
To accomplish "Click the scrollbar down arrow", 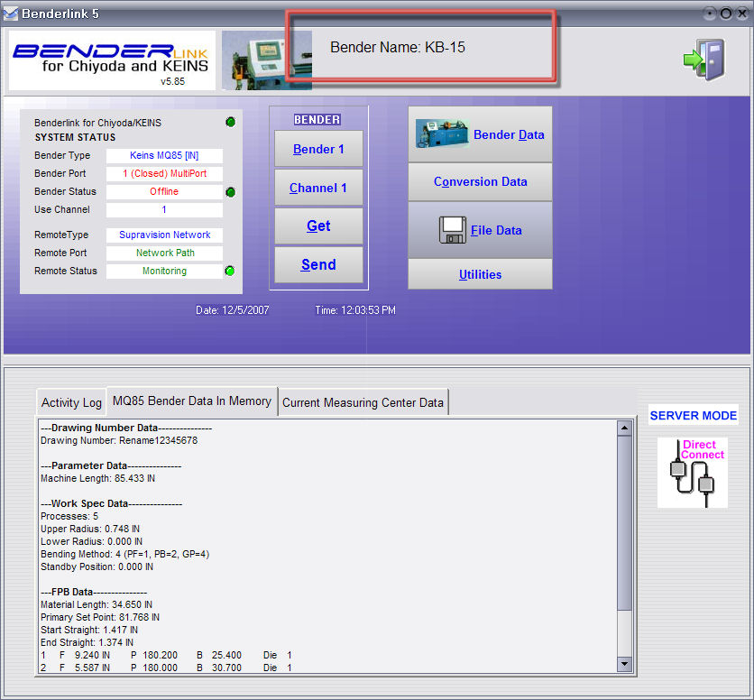I will coord(624,664).
